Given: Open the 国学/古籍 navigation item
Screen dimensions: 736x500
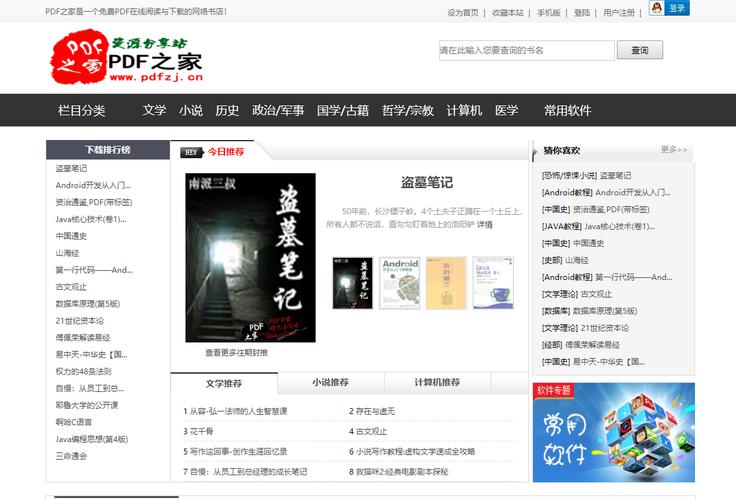Looking at the screenshot, I should [343, 110].
